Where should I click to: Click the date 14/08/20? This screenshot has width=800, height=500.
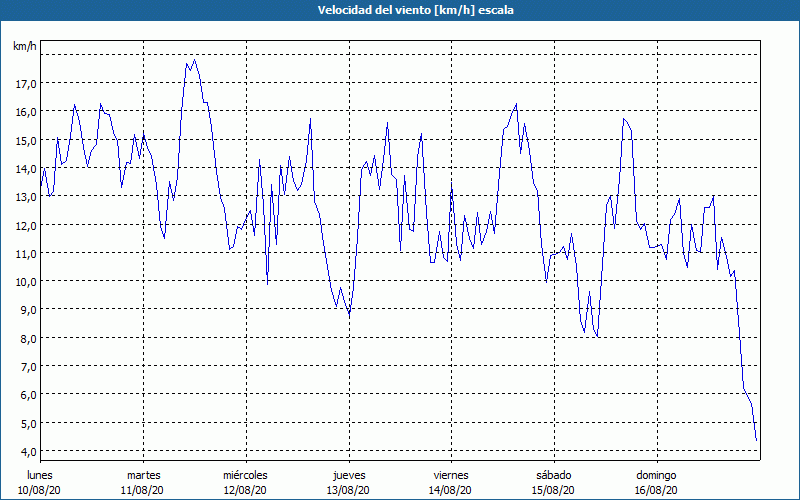click(451, 490)
